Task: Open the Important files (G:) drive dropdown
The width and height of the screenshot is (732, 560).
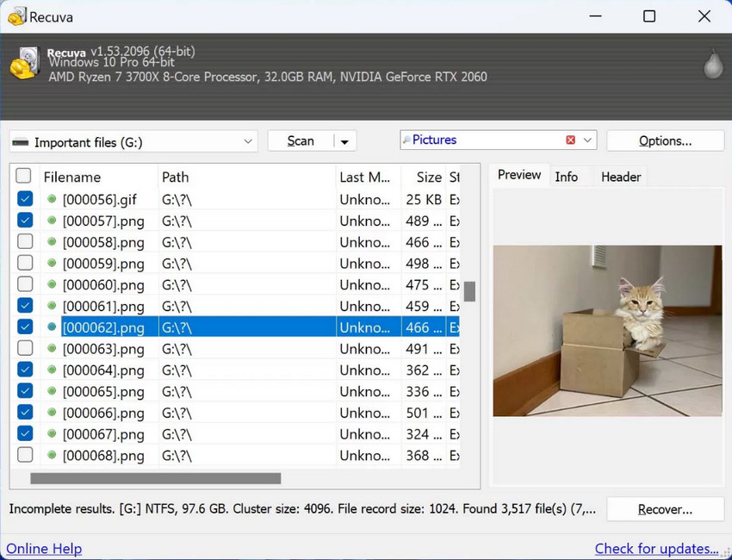Action: tap(248, 141)
